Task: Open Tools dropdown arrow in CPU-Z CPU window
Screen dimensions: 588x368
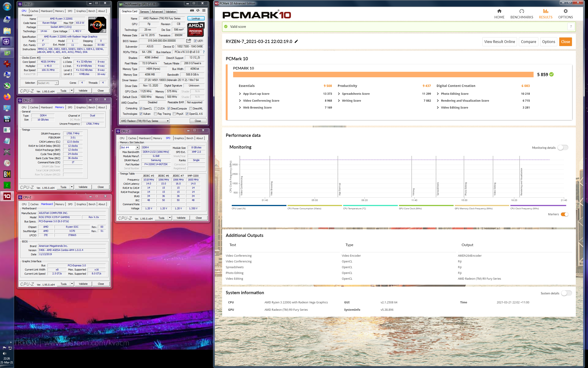Action: (x=72, y=91)
